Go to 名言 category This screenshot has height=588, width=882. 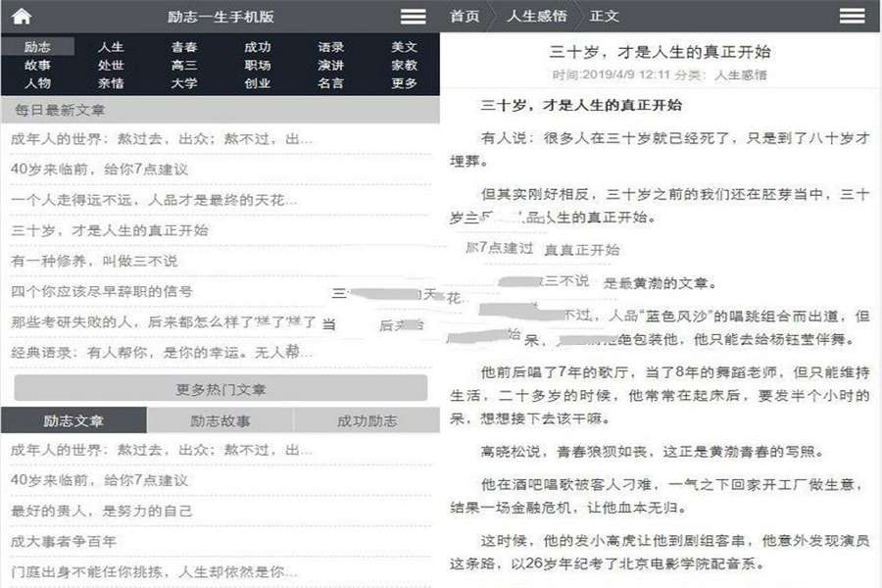coord(331,83)
